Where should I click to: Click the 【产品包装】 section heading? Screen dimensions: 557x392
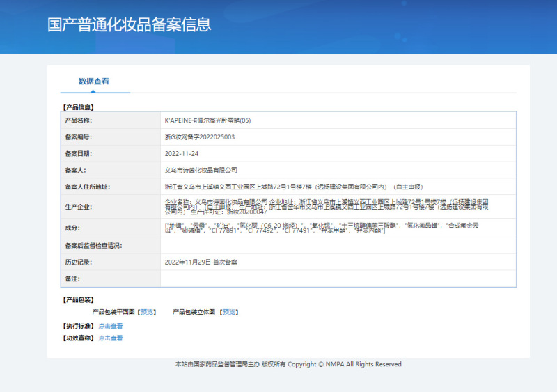coord(78,299)
